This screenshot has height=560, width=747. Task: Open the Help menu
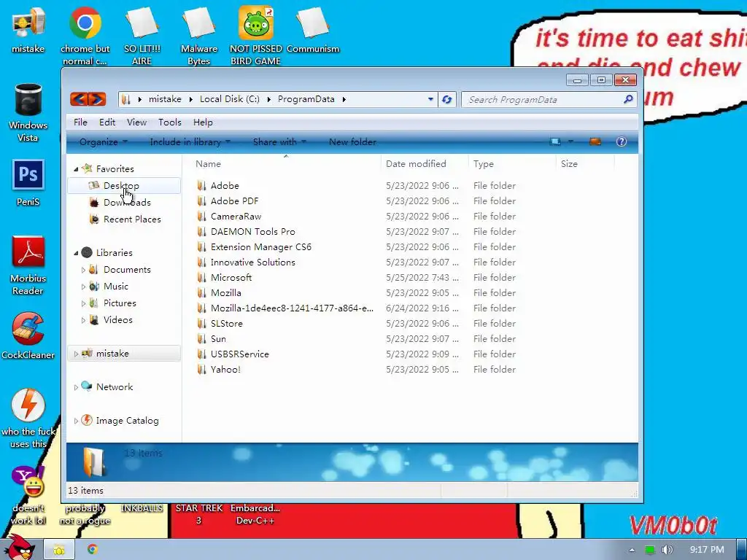[203, 122]
